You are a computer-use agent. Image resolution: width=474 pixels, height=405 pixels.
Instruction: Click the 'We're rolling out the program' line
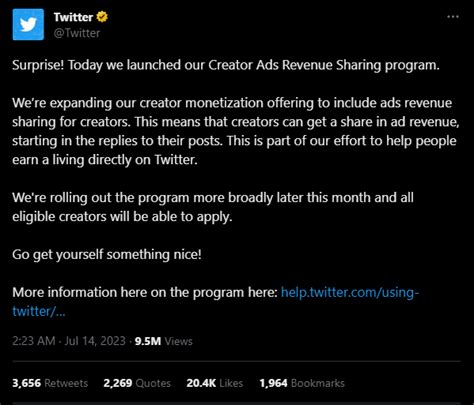tap(213, 198)
